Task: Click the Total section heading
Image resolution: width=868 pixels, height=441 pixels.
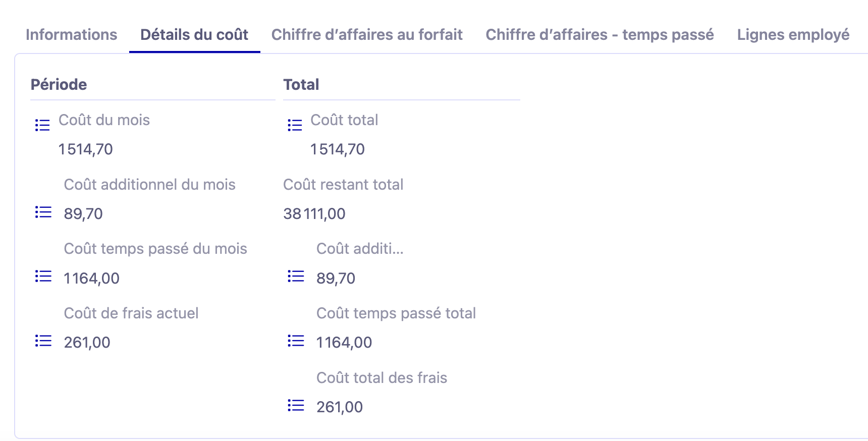Action: point(301,85)
